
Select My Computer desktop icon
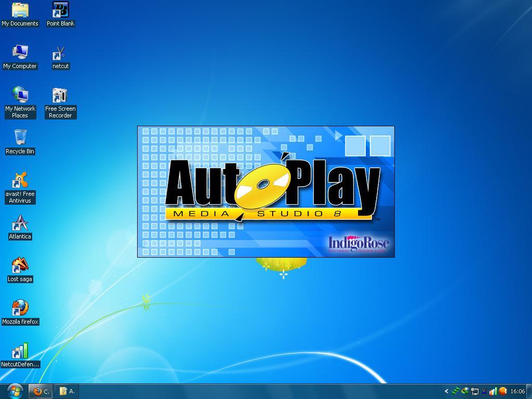[x=20, y=57]
